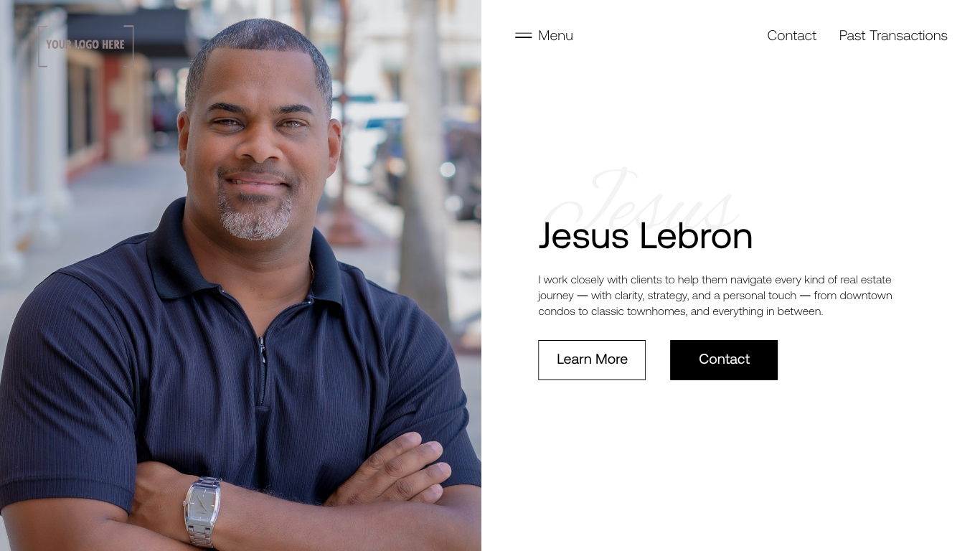This screenshot has height=551, width=980.
Task: Click the silver wristwatch in the photo
Action: (x=202, y=509)
